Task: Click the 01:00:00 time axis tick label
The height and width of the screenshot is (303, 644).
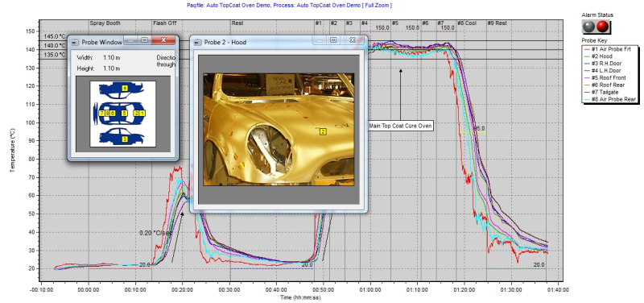Action: (x=370, y=290)
